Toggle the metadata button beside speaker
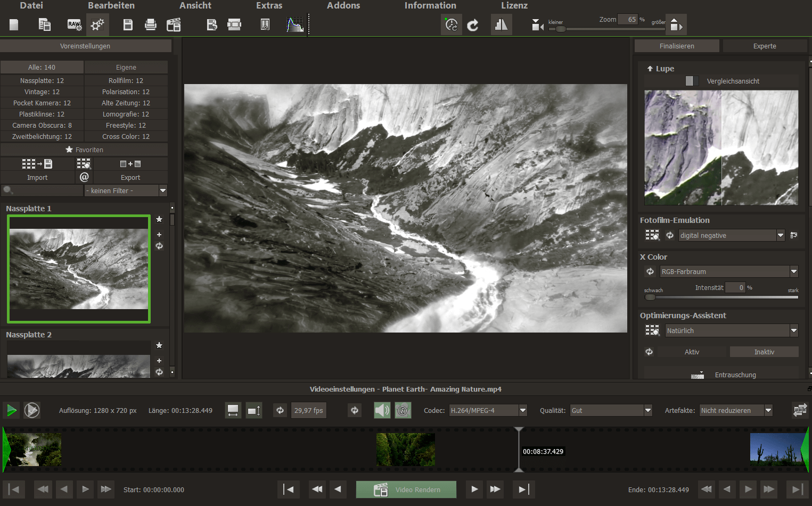812x506 pixels. [x=403, y=410]
